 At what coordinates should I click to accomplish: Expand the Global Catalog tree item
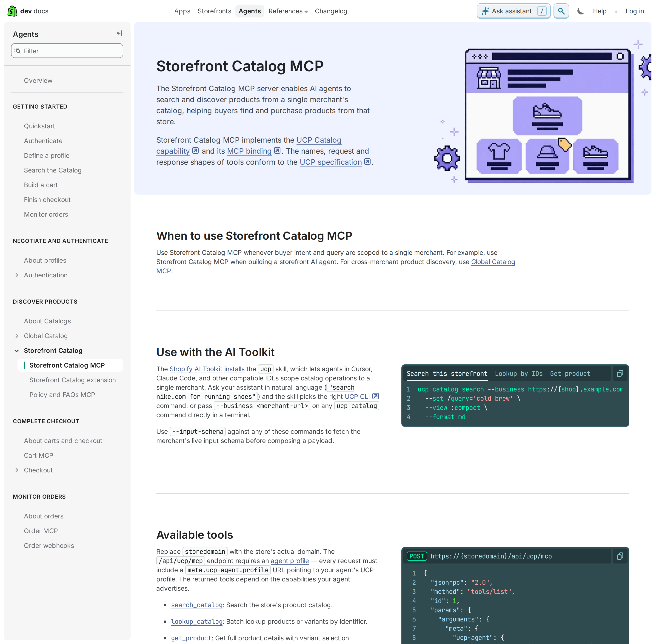tap(17, 336)
